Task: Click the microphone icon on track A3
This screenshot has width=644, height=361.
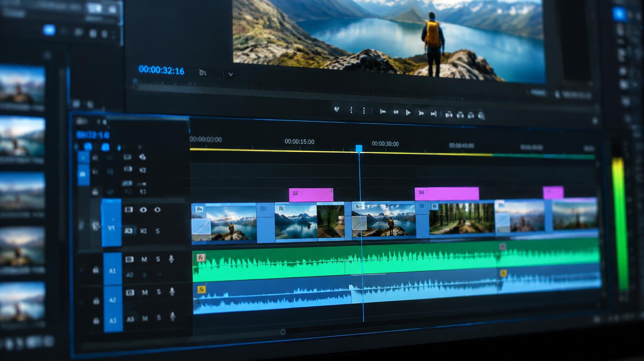Action: click(x=172, y=316)
